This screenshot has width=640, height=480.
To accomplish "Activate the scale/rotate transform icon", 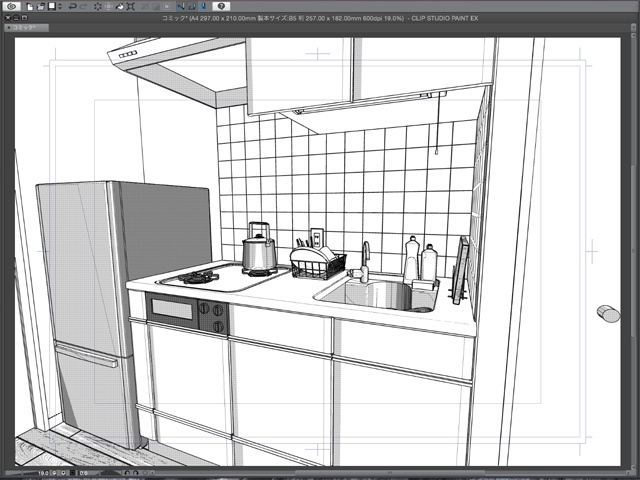I will tap(131, 7).
